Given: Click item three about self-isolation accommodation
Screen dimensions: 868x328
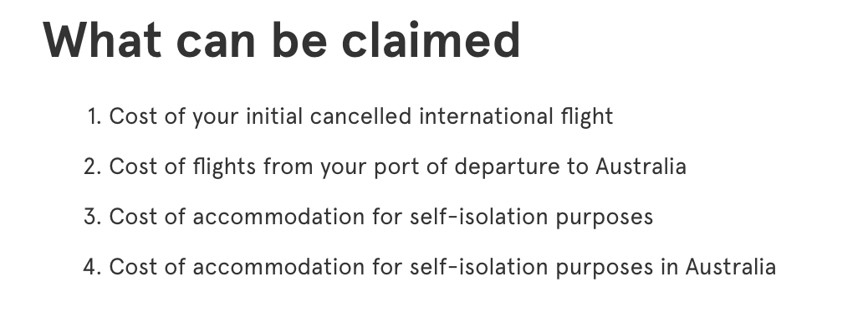Looking at the screenshot, I should pyautogui.click(x=380, y=218).
